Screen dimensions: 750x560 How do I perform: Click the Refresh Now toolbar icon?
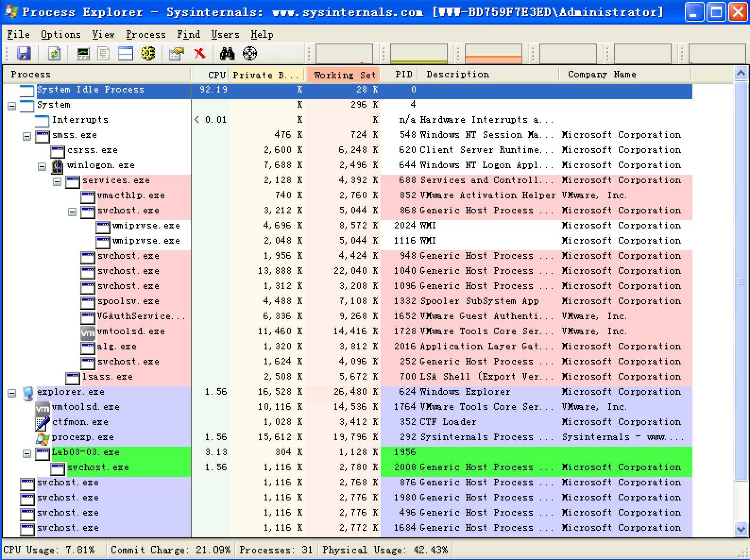[x=54, y=53]
